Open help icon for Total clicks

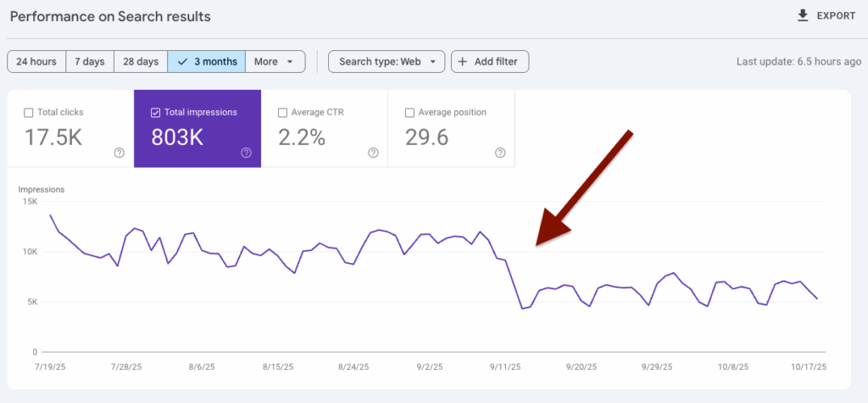coord(119,153)
